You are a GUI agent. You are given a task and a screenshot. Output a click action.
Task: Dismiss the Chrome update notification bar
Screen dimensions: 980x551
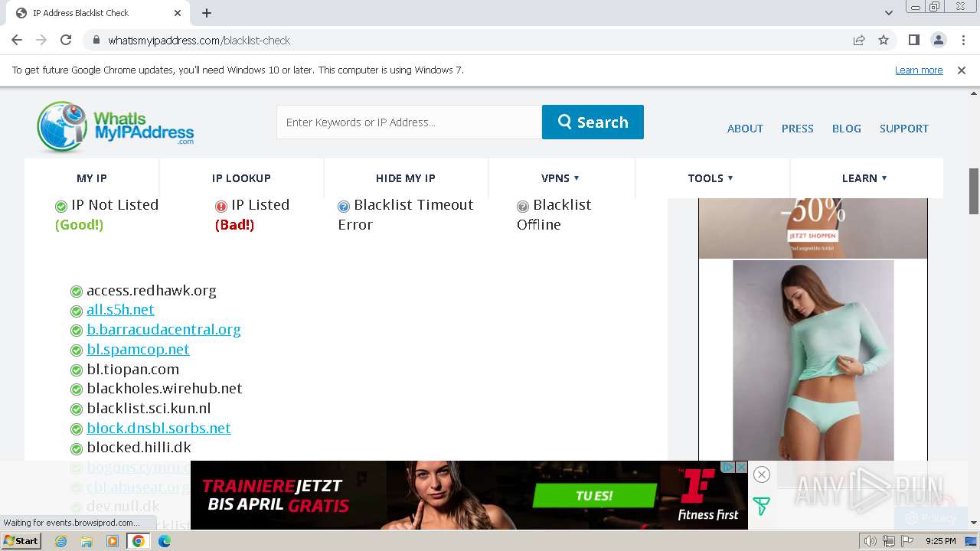tap(962, 70)
